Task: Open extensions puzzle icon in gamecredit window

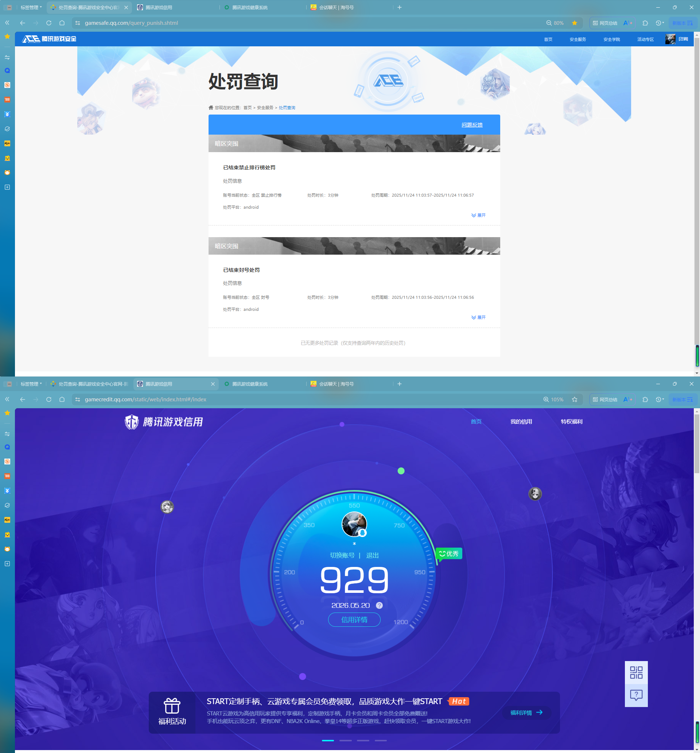Action: (x=645, y=399)
